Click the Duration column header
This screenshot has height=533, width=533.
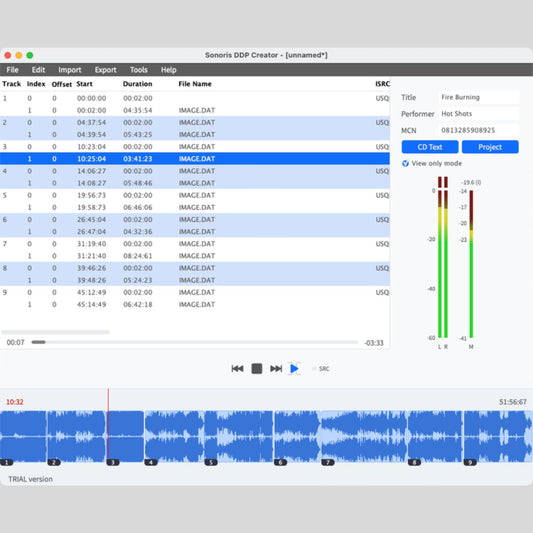click(x=137, y=84)
